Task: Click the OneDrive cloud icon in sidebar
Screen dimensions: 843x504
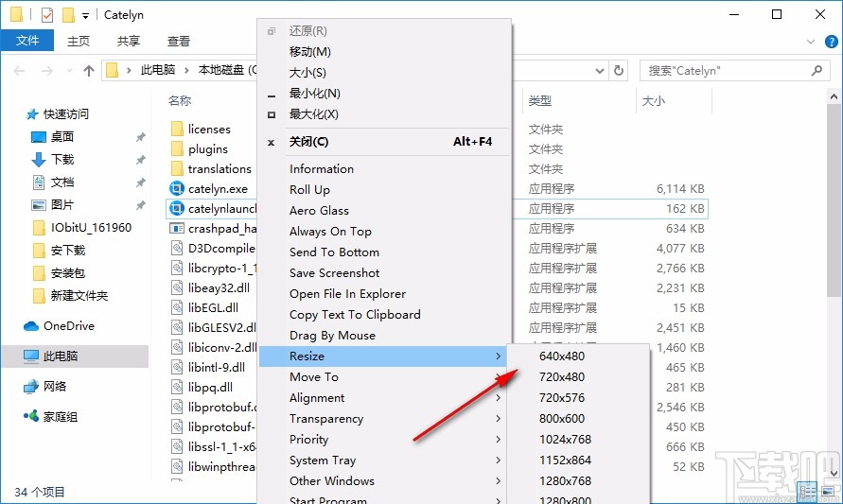Action: [31, 326]
